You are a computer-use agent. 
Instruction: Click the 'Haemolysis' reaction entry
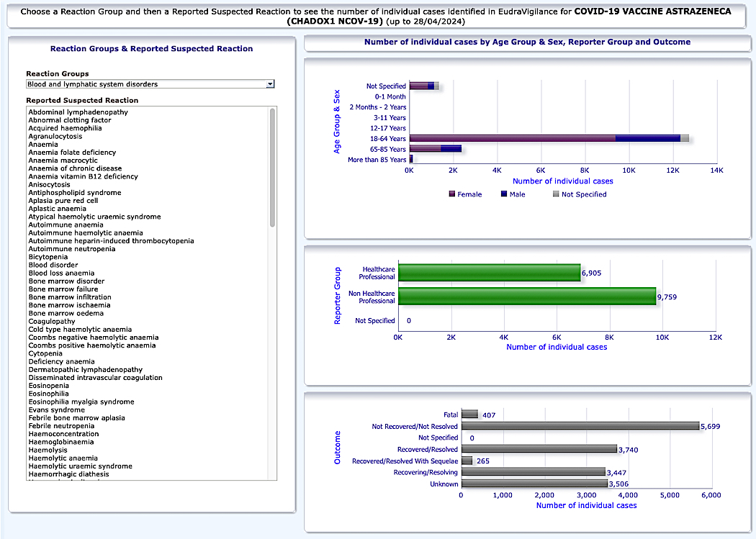click(x=48, y=450)
